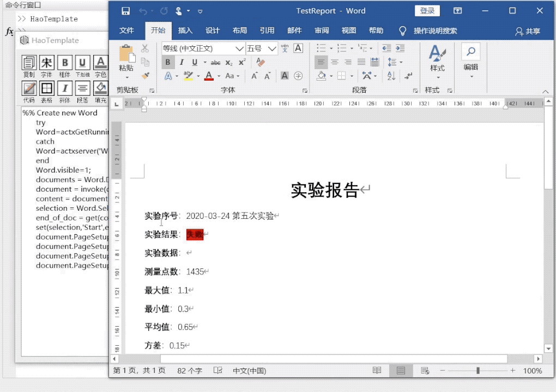The image size is (556, 392).
Task: Toggle subscript formatting
Action: (x=229, y=63)
